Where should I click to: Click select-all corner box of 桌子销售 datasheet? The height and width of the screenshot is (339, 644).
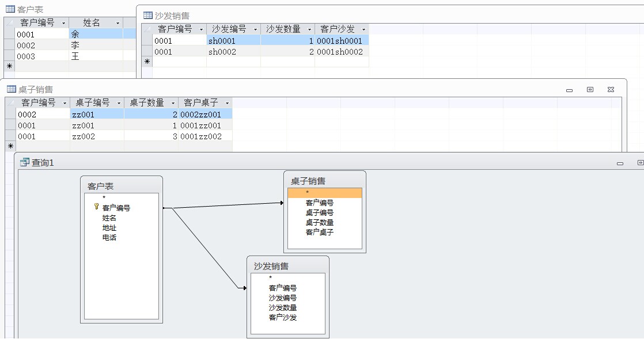point(11,102)
